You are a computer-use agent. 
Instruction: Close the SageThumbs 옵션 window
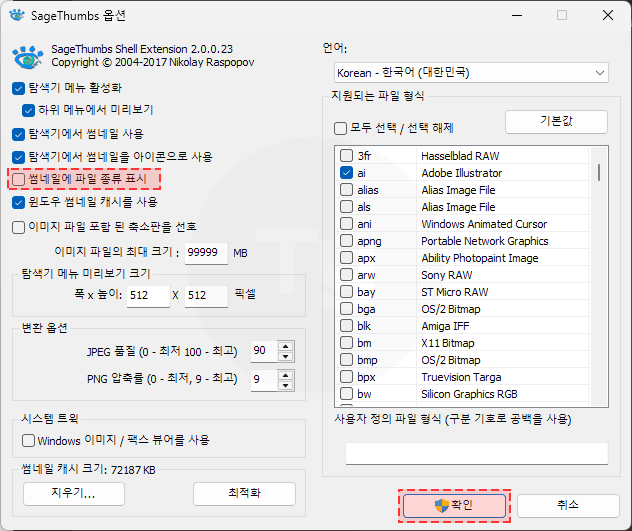tap(608, 15)
